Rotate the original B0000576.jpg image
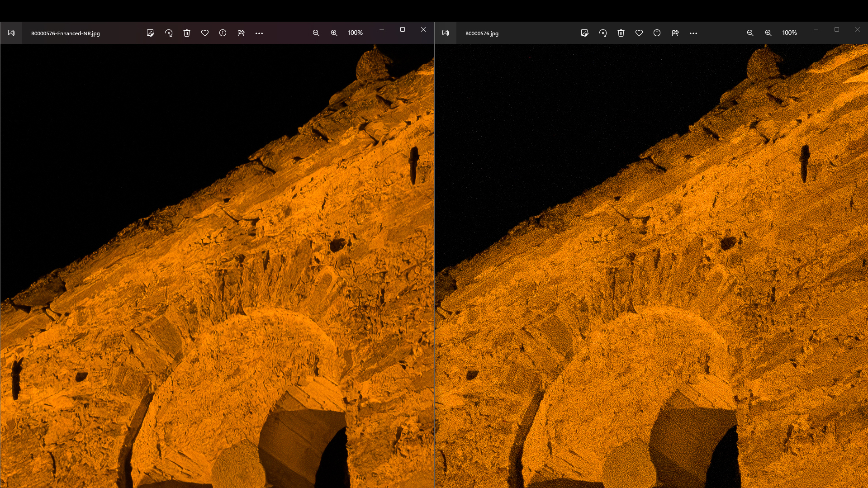This screenshot has height=488, width=868. pos(603,33)
